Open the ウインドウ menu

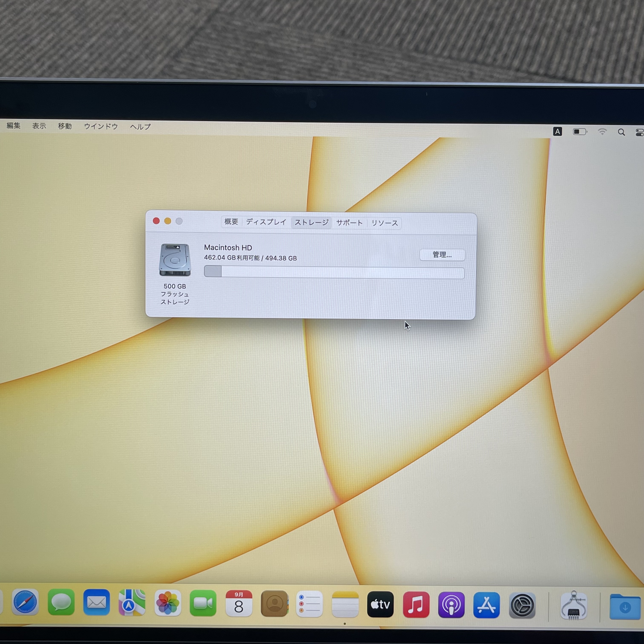101,126
